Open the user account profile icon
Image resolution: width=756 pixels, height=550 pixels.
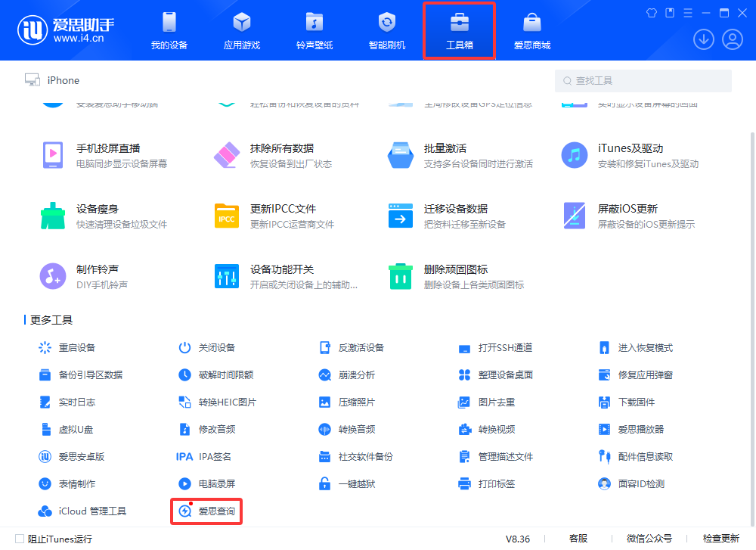click(x=733, y=39)
